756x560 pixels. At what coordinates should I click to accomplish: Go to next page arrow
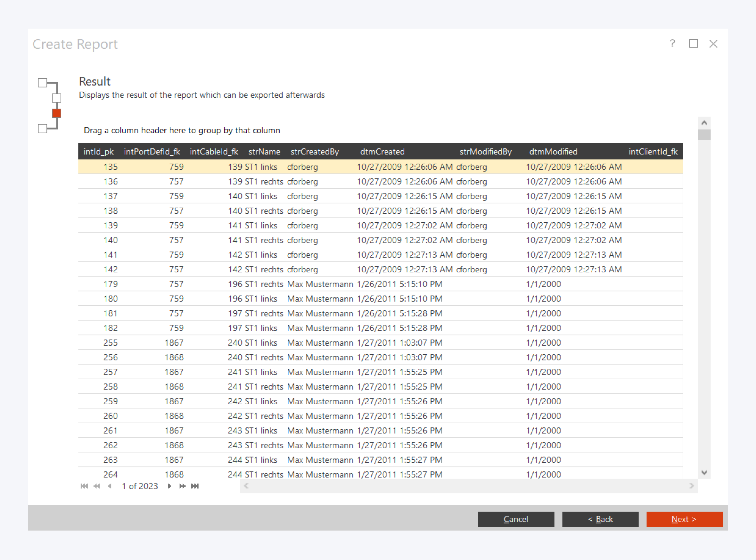pyautogui.click(x=169, y=486)
